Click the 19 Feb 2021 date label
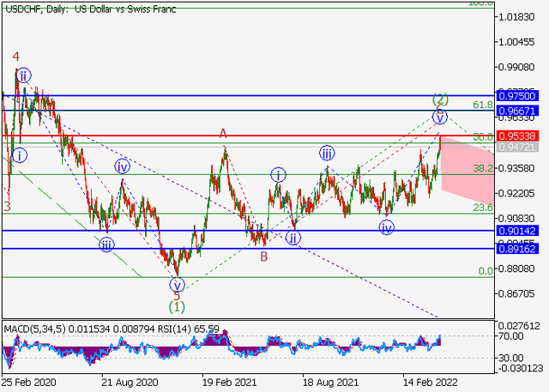 coord(230,383)
